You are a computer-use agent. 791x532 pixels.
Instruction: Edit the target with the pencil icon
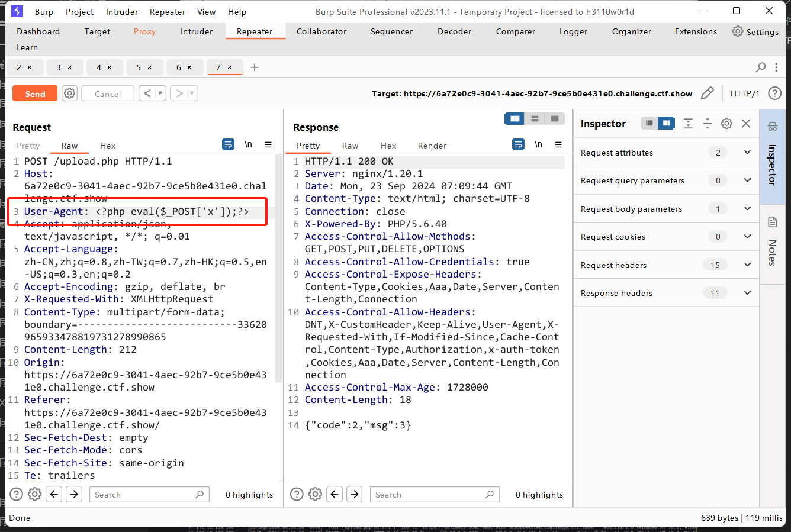[707, 93]
